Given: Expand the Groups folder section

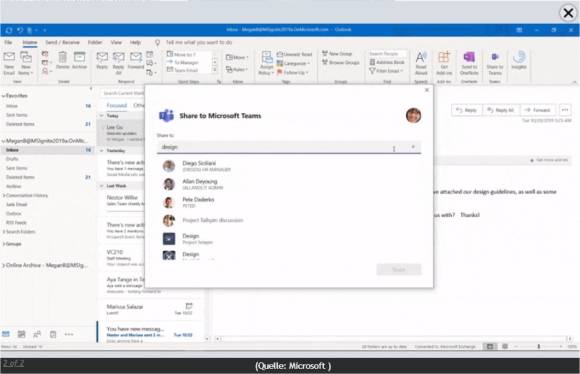Looking at the screenshot, I should pyautogui.click(x=4, y=244).
